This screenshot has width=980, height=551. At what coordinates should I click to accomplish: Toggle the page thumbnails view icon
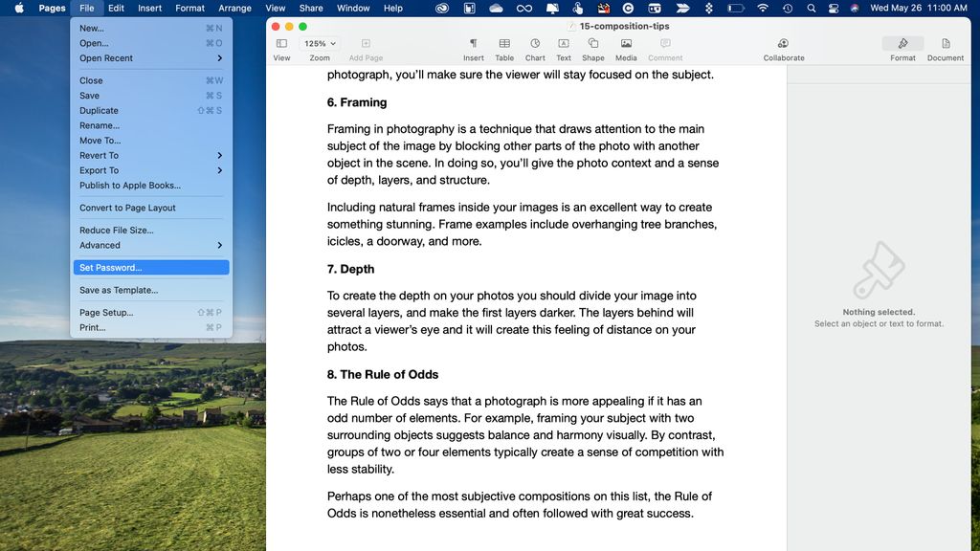point(281,42)
